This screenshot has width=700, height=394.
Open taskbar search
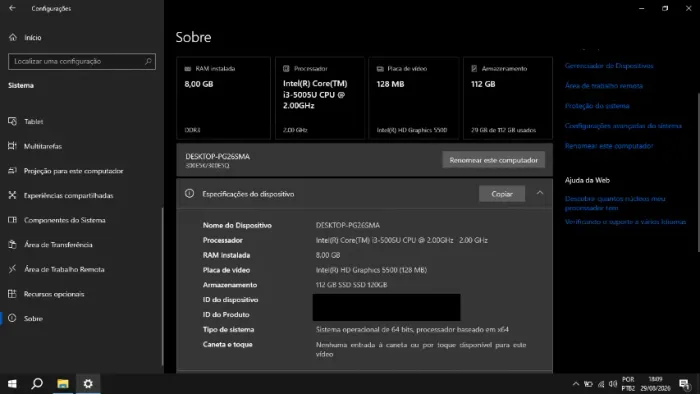pos(37,384)
